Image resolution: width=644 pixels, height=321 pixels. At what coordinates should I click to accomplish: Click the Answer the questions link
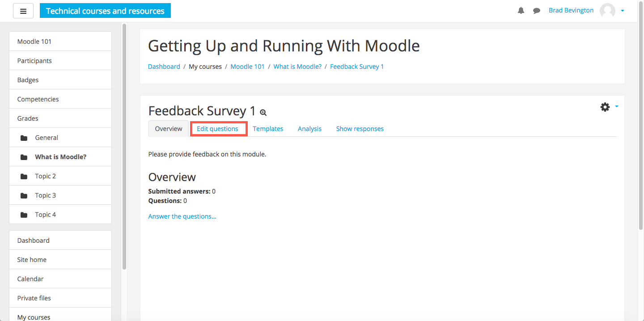click(x=182, y=216)
